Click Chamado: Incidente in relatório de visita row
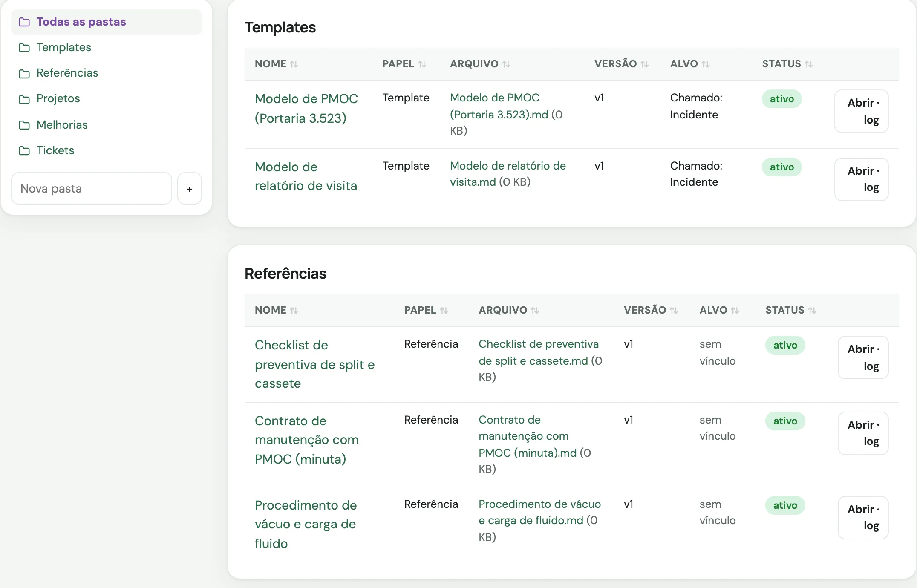The image size is (917, 588). (x=696, y=174)
